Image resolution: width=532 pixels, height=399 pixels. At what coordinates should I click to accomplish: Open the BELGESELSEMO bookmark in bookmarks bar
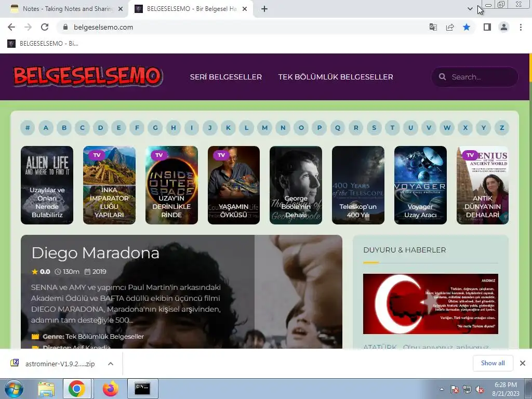(43, 44)
